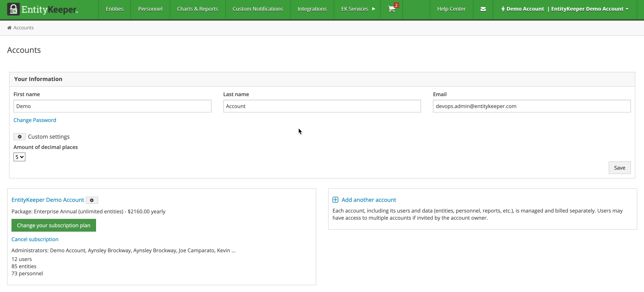
Task: Click the Change Password link
Action: (x=35, y=120)
